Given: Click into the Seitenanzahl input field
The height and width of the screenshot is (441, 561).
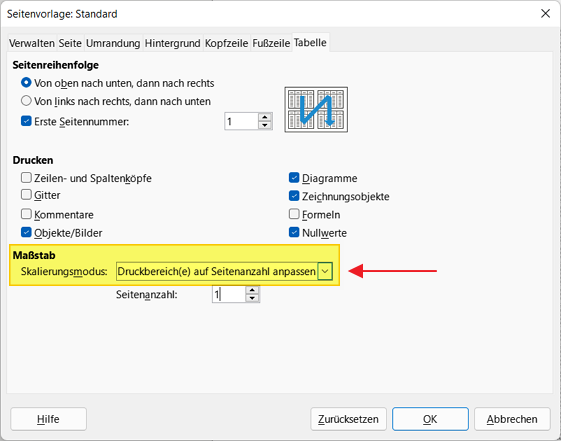Looking at the screenshot, I should coord(229,294).
